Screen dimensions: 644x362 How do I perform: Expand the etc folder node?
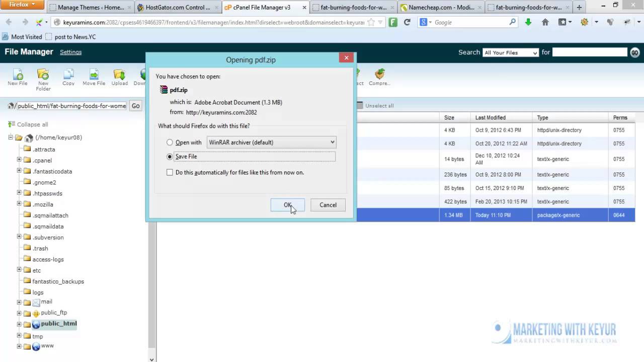pos(19,270)
